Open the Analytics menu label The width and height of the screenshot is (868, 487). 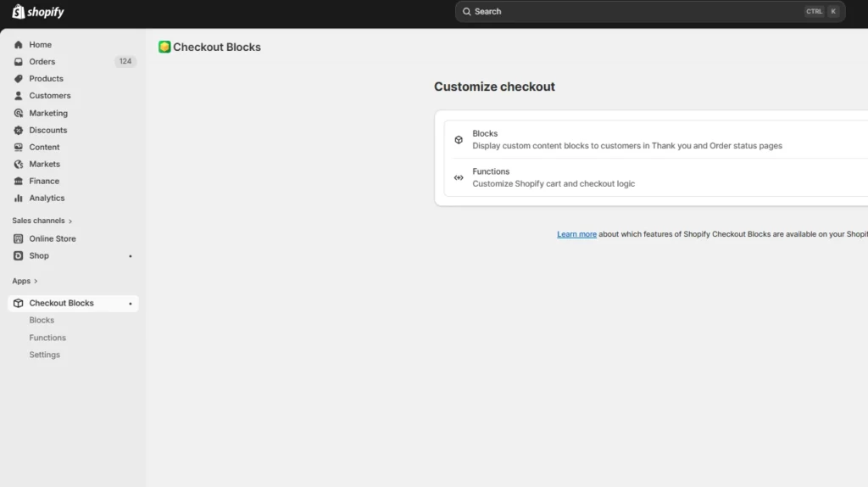[47, 199]
